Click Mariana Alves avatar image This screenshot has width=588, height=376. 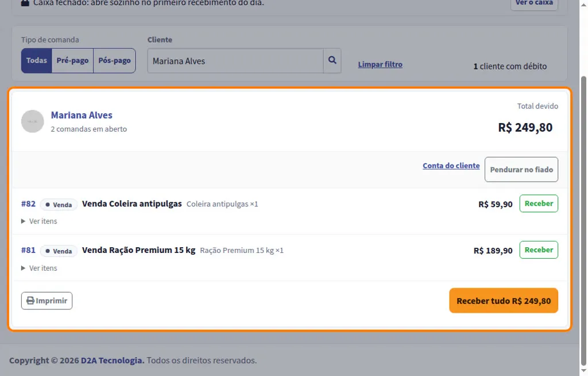[33, 121]
